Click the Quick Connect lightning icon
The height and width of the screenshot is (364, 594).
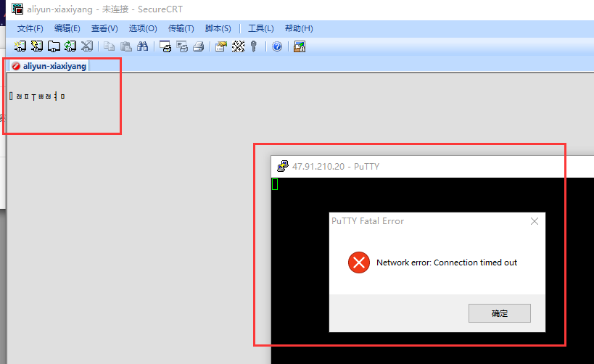pyautogui.click(x=37, y=46)
